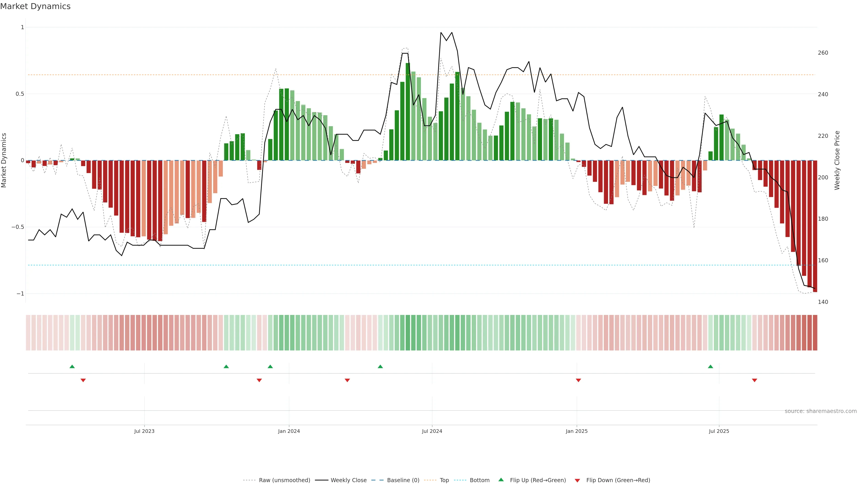868x488 pixels.
Task: Click the Weekly Close Price axis title
Action: (837, 160)
